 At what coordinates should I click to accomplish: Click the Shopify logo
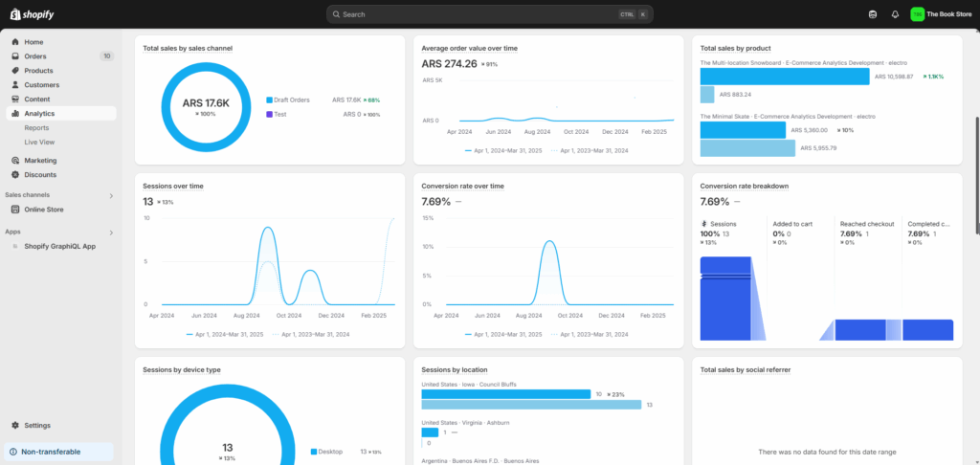pyautogui.click(x=32, y=13)
